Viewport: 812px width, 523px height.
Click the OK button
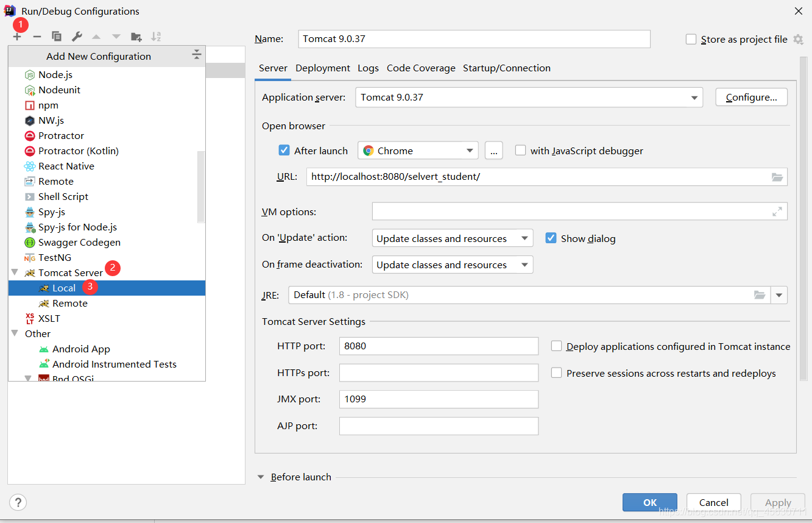(650, 502)
